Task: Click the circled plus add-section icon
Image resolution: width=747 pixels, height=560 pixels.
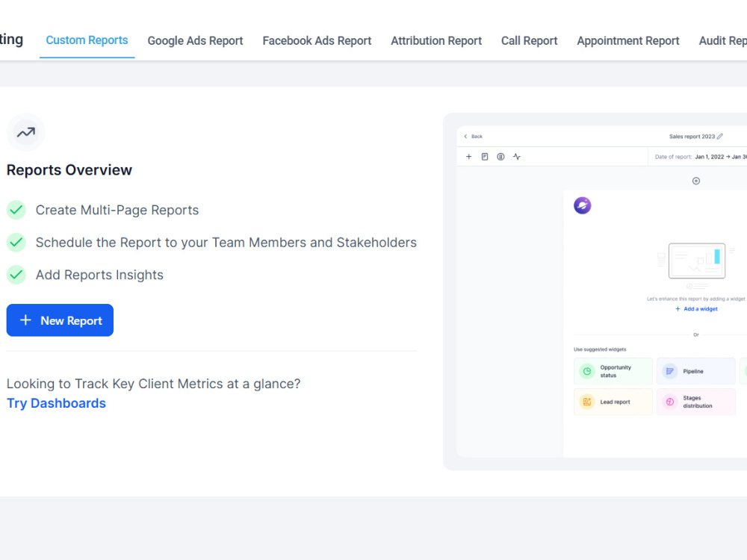Action: point(696,181)
